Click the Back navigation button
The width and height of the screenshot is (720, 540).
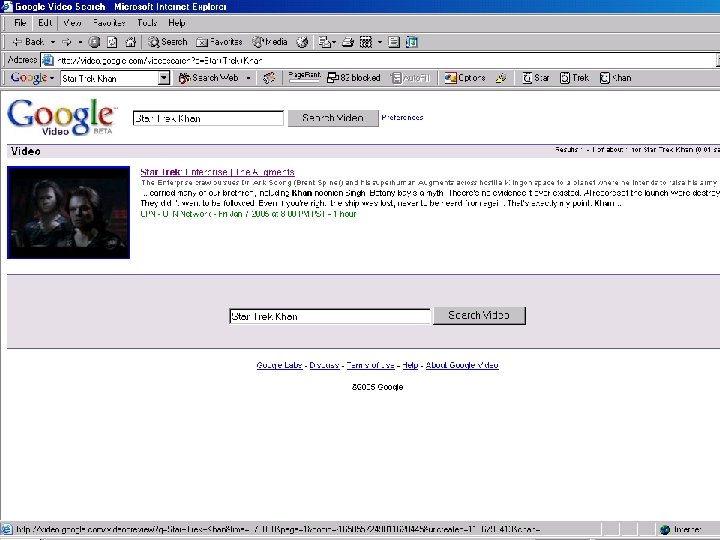click(x=28, y=42)
